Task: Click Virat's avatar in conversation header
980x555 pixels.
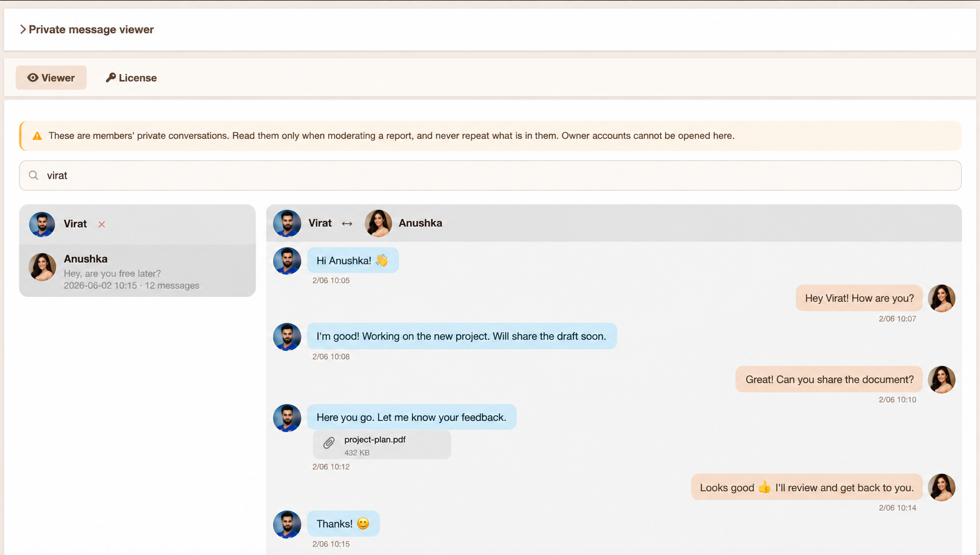Action: click(x=287, y=223)
